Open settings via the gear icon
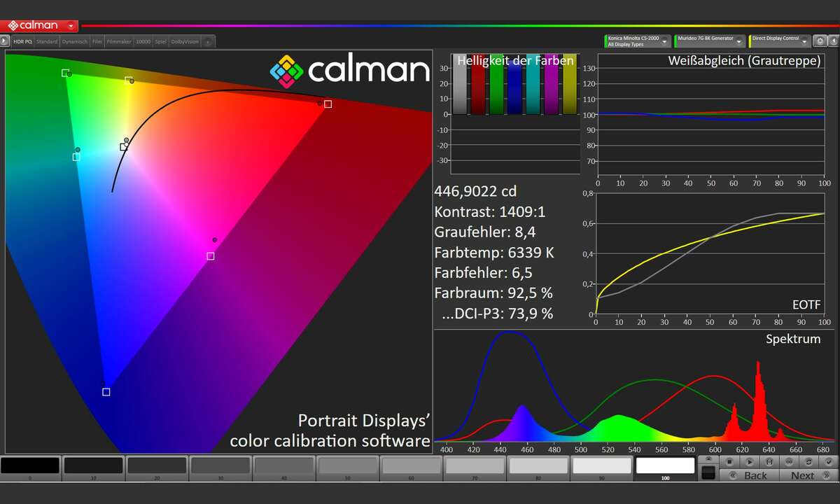 [x=819, y=41]
